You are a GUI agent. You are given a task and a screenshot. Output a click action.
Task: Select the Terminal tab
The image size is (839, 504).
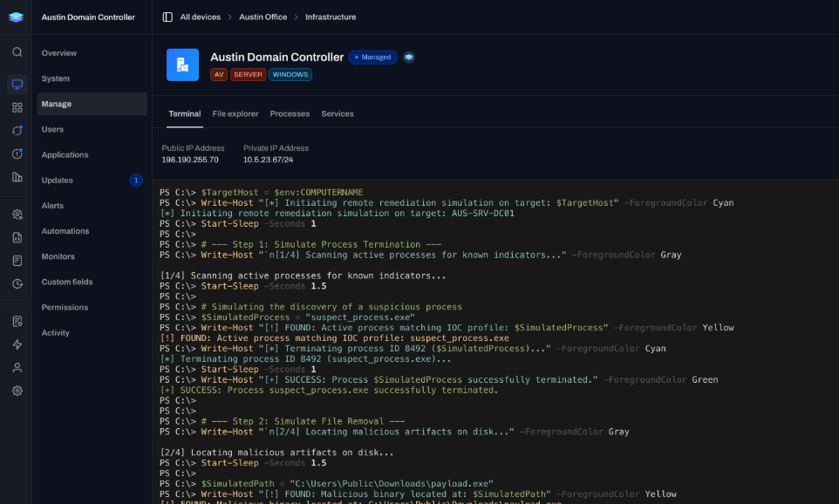point(185,114)
